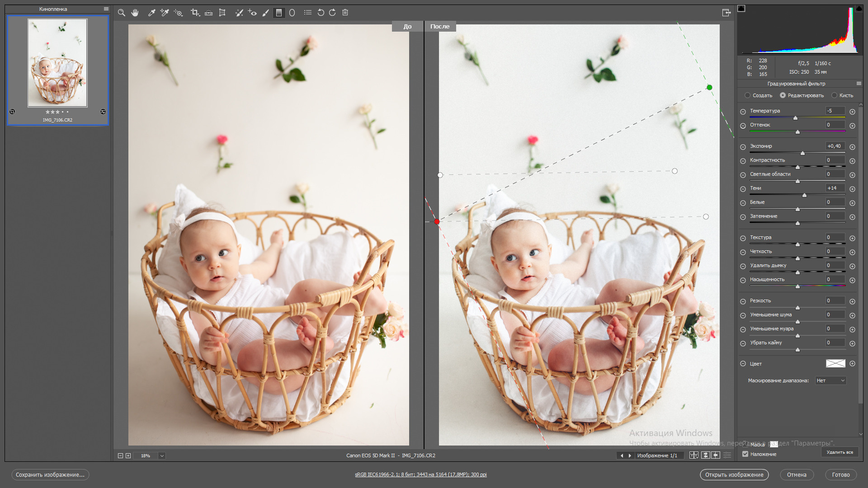The image size is (868, 488).
Task: Disable the Наложение checkbox
Action: point(745,454)
